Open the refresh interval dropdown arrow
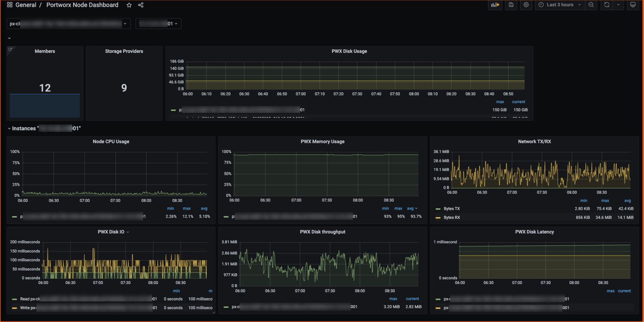 (618, 5)
